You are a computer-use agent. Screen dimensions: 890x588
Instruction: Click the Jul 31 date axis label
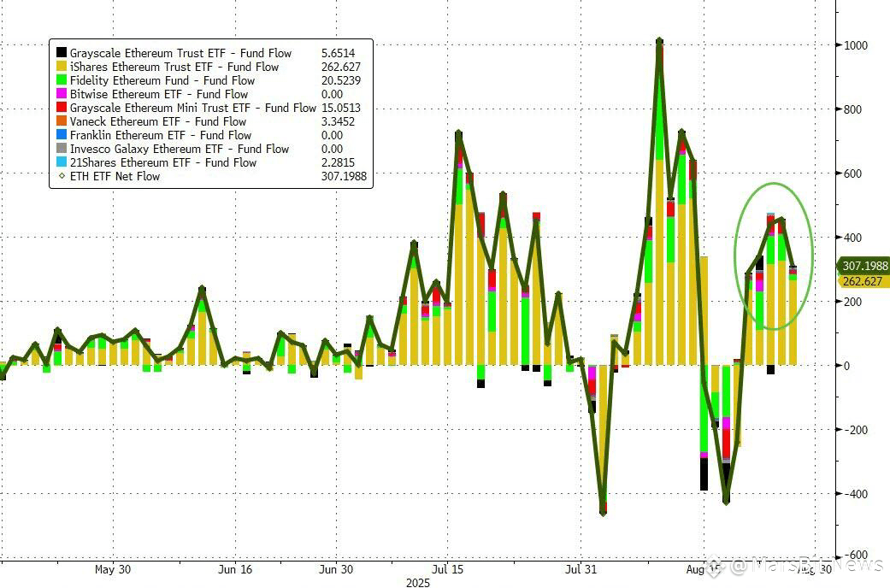click(x=581, y=568)
